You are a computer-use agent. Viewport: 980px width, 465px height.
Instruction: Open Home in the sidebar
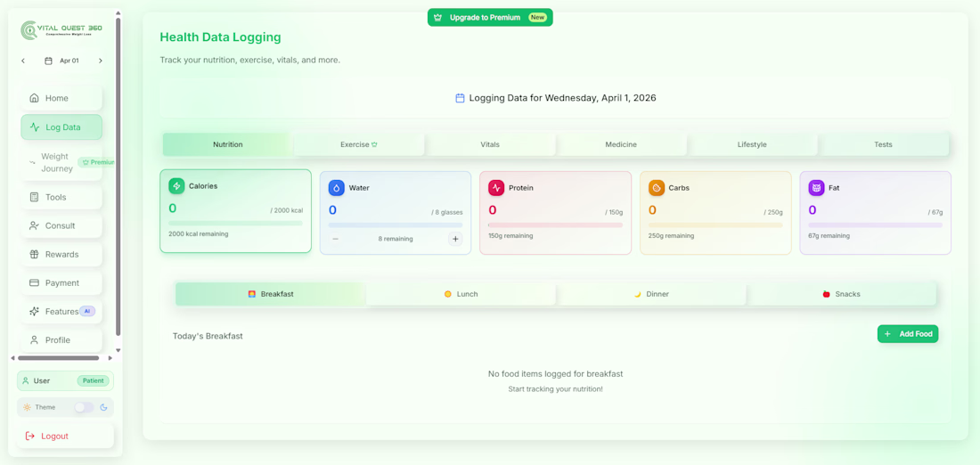[x=61, y=98]
